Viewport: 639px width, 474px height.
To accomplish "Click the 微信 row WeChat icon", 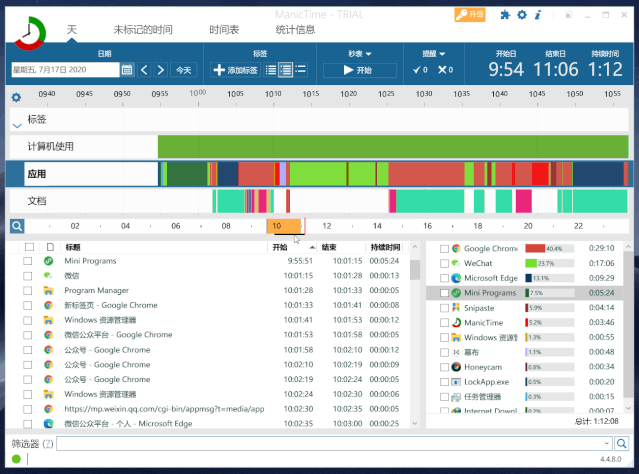I will (x=48, y=276).
